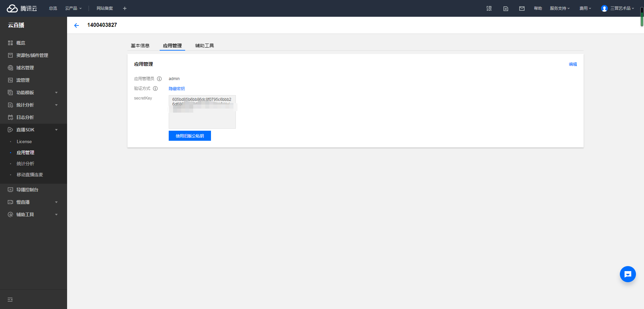Click the 使用旧版公私钥 button
Viewport: 644px width, 309px height.
click(x=190, y=136)
